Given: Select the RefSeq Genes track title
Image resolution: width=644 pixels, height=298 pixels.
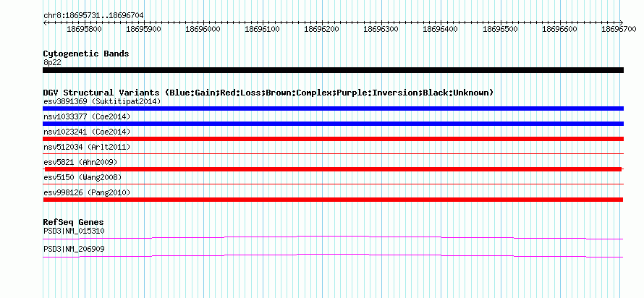Looking at the screenshot, I should click(x=74, y=223).
